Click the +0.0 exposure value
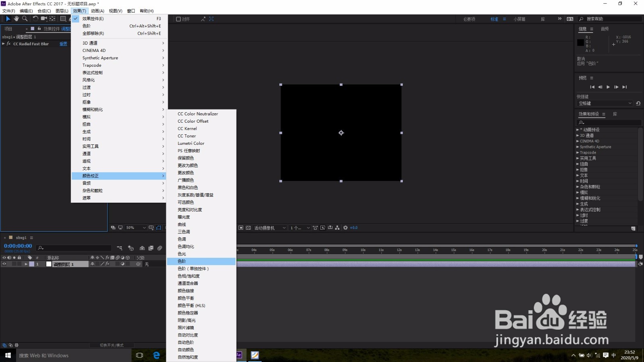644x362 pixels. [353, 228]
